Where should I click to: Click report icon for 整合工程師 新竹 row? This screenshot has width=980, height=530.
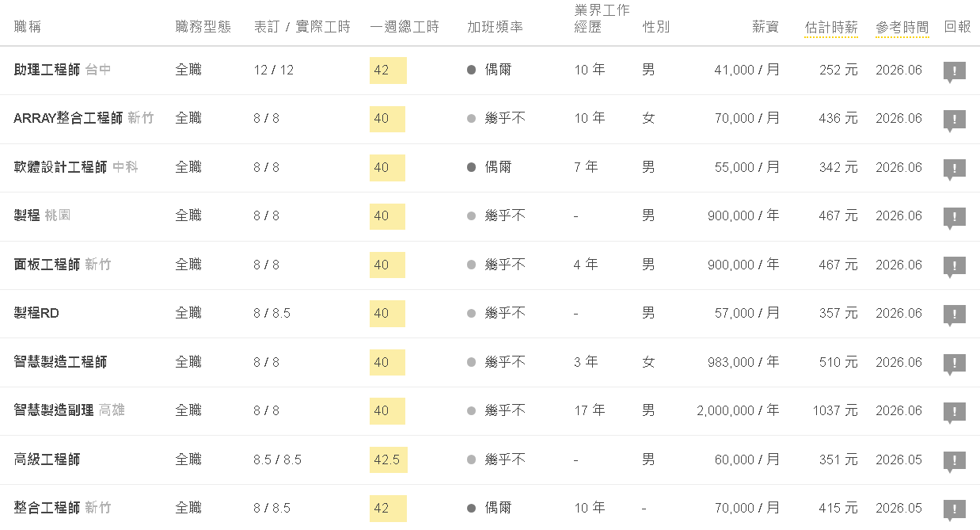pyautogui.click(x=955, y=510)
